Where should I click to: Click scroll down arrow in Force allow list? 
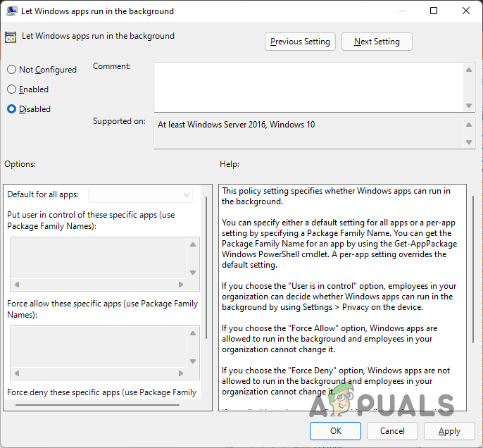[193, 361]
